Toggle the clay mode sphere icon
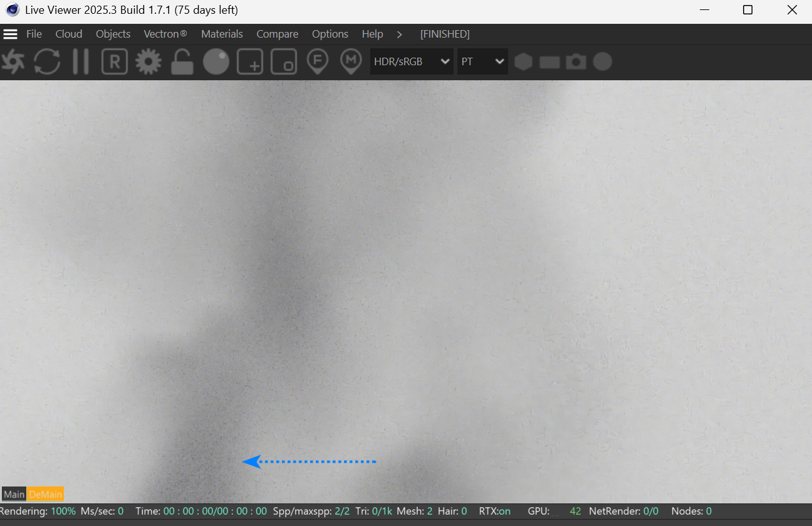Viewport: 812px width, 526px height. coord(216,62)
